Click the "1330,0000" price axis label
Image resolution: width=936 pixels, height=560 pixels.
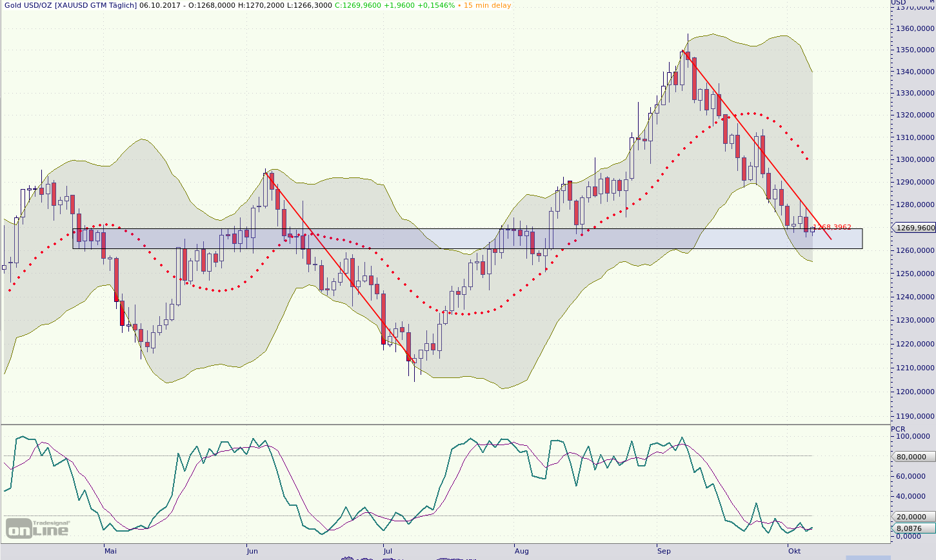pos(915,93)
